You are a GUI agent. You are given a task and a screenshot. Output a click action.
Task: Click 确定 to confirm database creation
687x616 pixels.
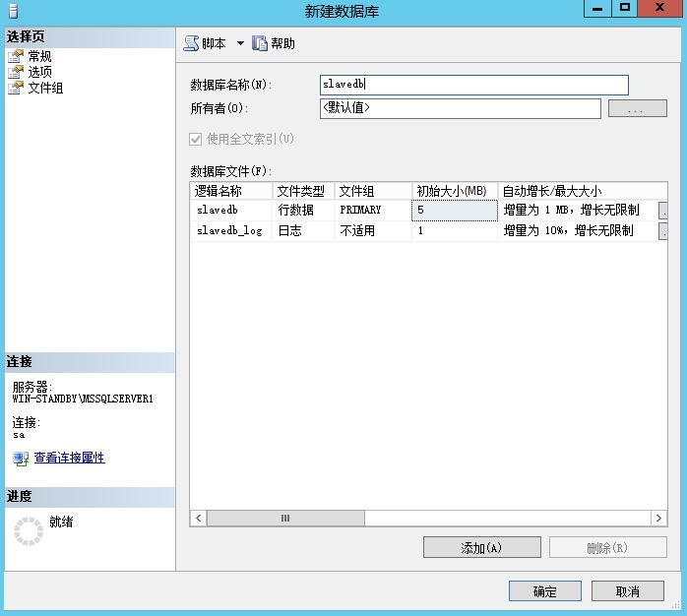(544, 591)
